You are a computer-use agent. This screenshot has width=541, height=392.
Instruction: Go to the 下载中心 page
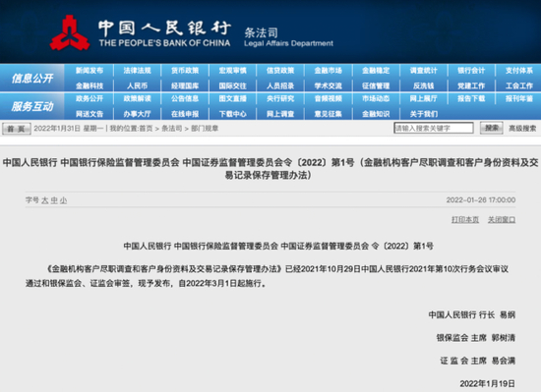(x=232, y=114)
